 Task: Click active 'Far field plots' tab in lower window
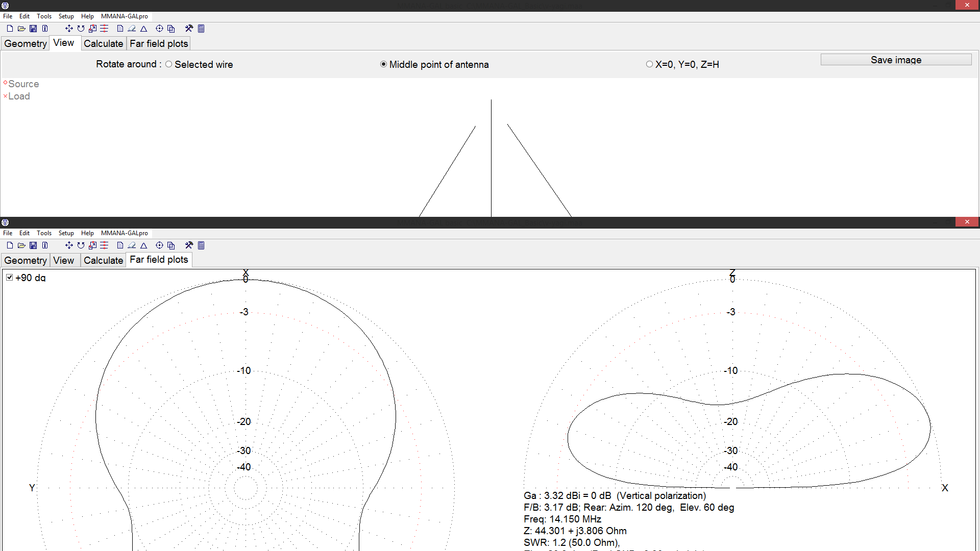click(x=159, y=260)
